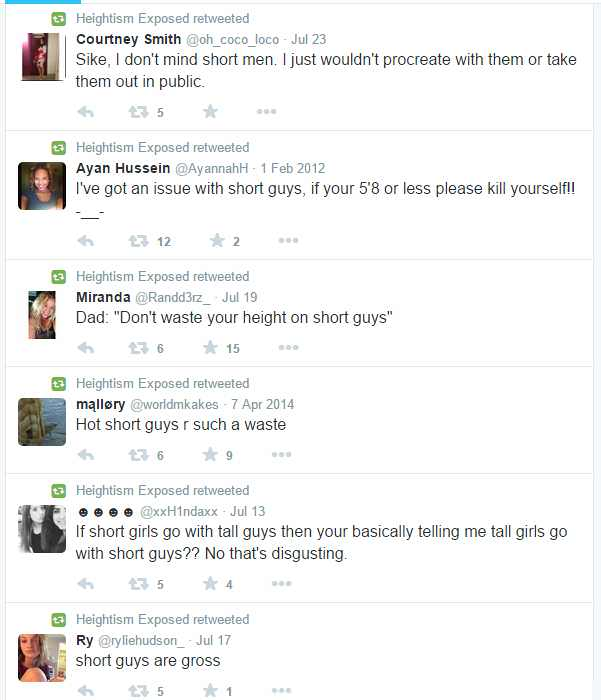
Task: Retweet the @xxH1ndaxx tweet
Action: (138, 583)
